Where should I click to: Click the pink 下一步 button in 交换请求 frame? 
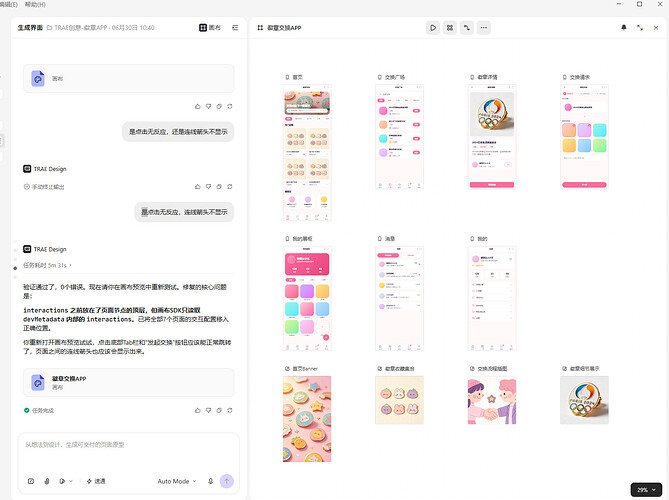coord(584,185)
